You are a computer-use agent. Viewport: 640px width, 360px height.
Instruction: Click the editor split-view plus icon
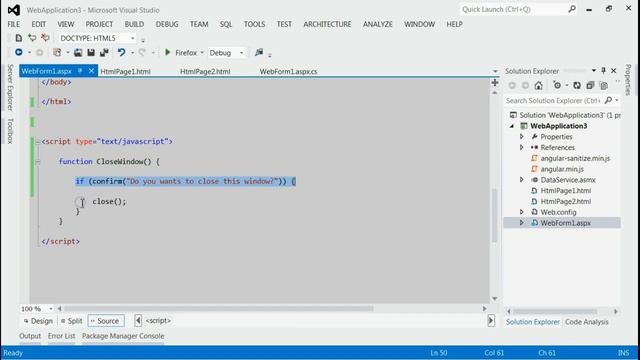pyautogui.click(x=495, y=83)
